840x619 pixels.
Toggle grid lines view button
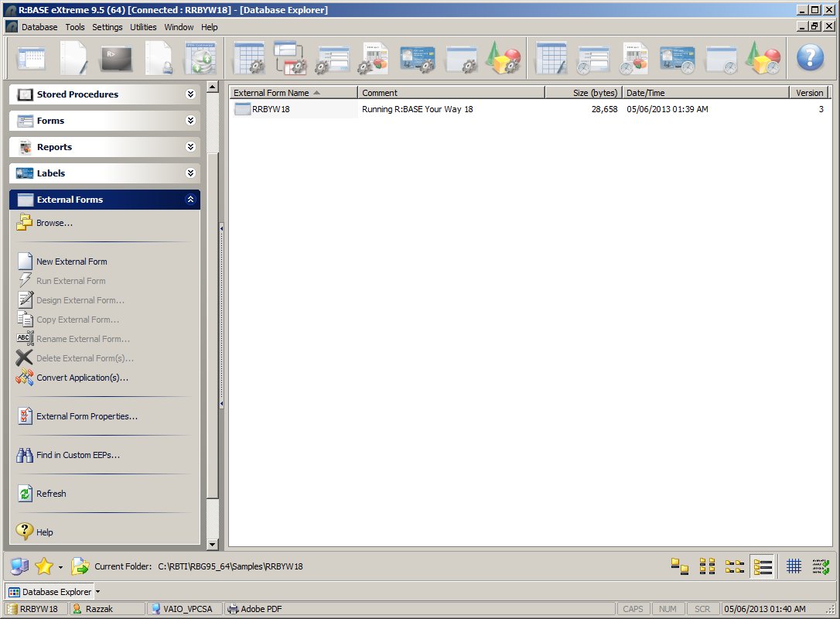point(794,566)
